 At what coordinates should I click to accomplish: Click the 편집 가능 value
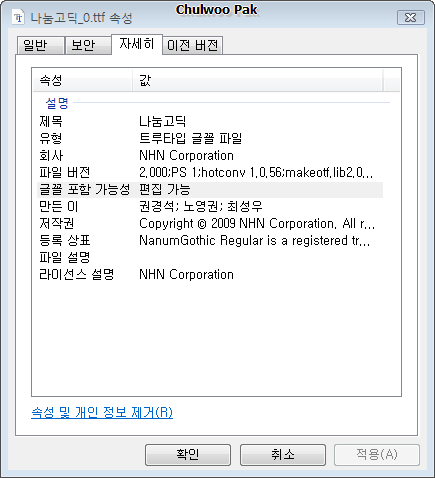pyautogui.click(x=165, y=189)
